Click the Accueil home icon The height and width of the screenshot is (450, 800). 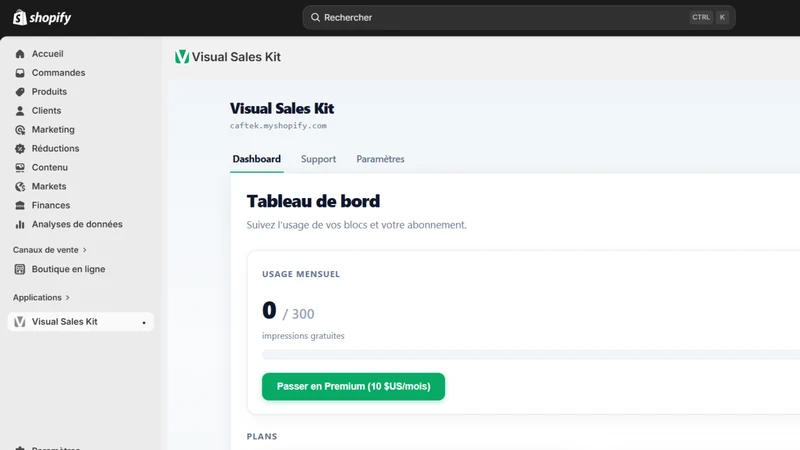tap(20, 54)
